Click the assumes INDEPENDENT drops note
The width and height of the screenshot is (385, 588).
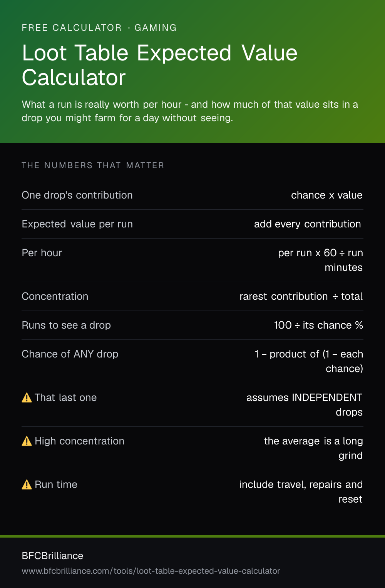pos(305,405)
